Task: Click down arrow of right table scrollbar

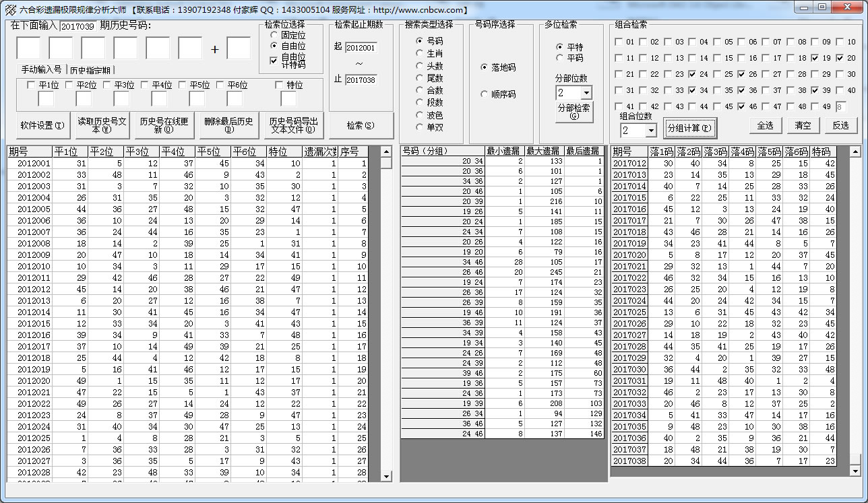Action: (855, 469)
